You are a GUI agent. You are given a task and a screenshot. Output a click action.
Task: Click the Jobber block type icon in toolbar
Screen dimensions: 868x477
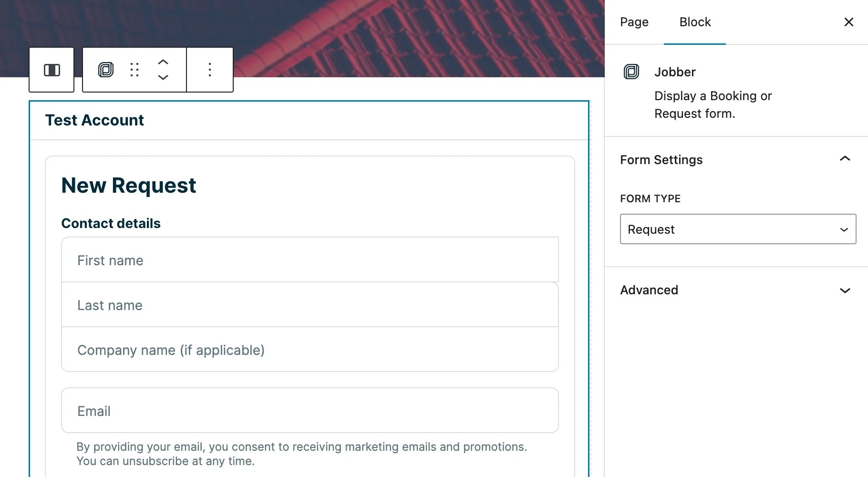(106, 70)
